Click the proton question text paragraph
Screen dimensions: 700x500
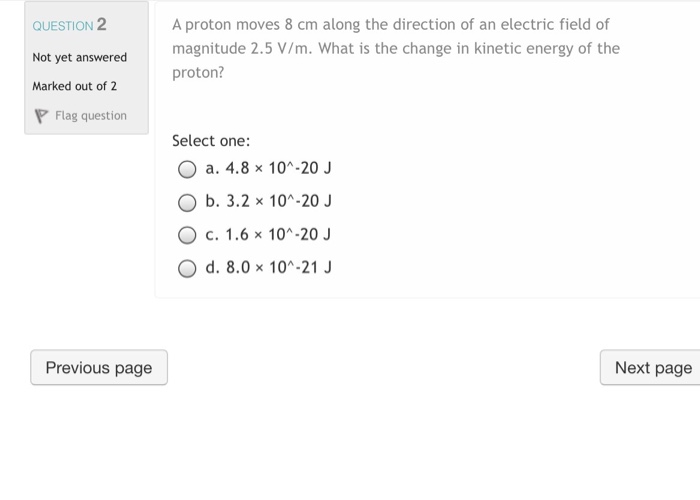point(395,48)
